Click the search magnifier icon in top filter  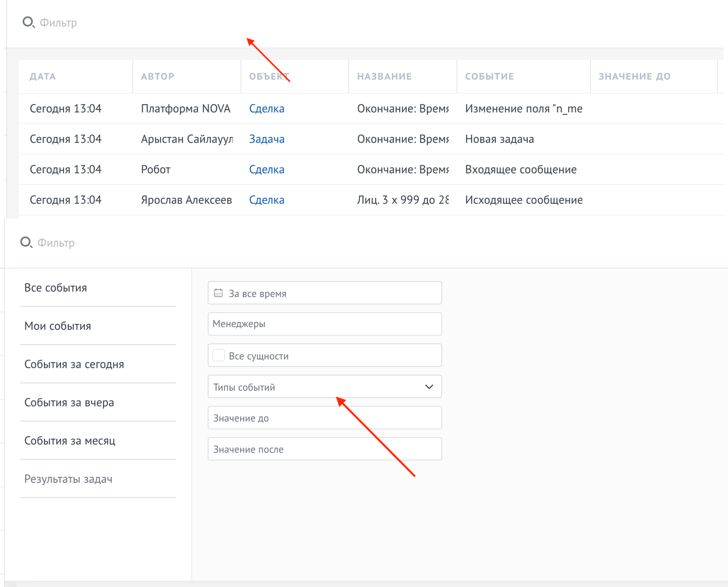pyautogui.click(x=28, y=22)
